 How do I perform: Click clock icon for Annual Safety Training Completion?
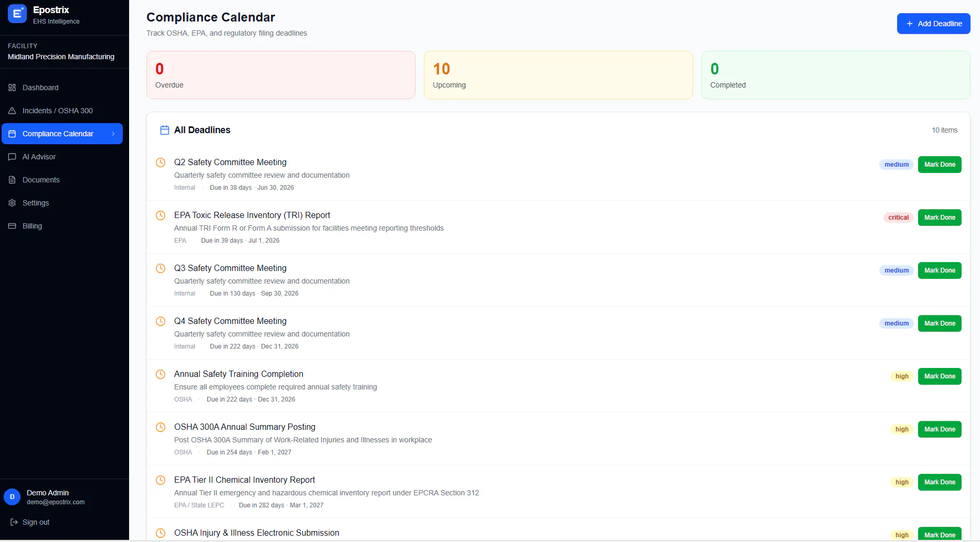coord(161,374)
